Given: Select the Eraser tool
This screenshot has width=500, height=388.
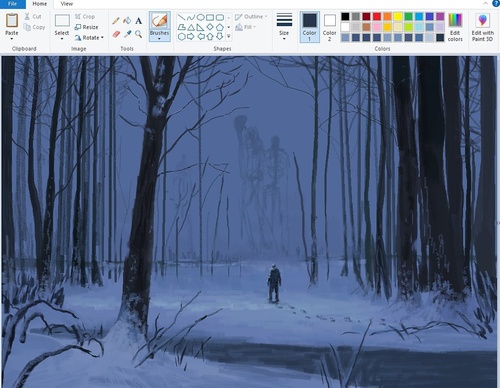Looking at the screenshot, I should [116, 34].
